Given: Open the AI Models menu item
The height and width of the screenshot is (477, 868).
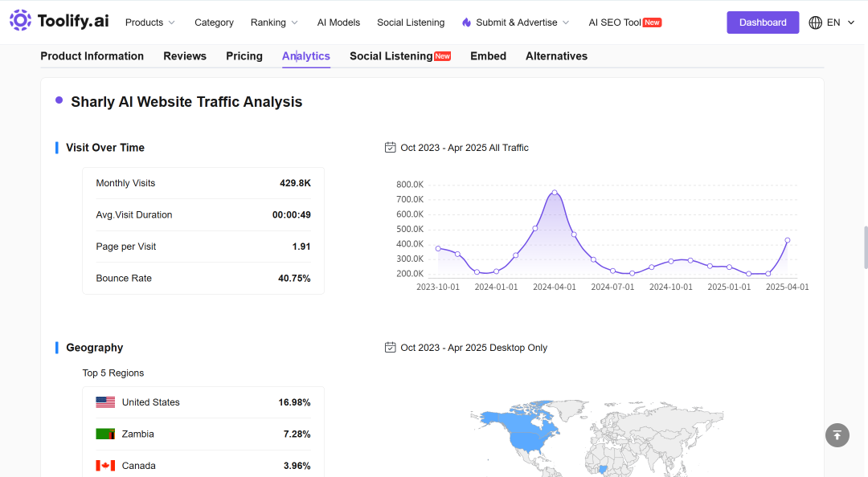Looking at the screenshot, I should click(338, 22).
